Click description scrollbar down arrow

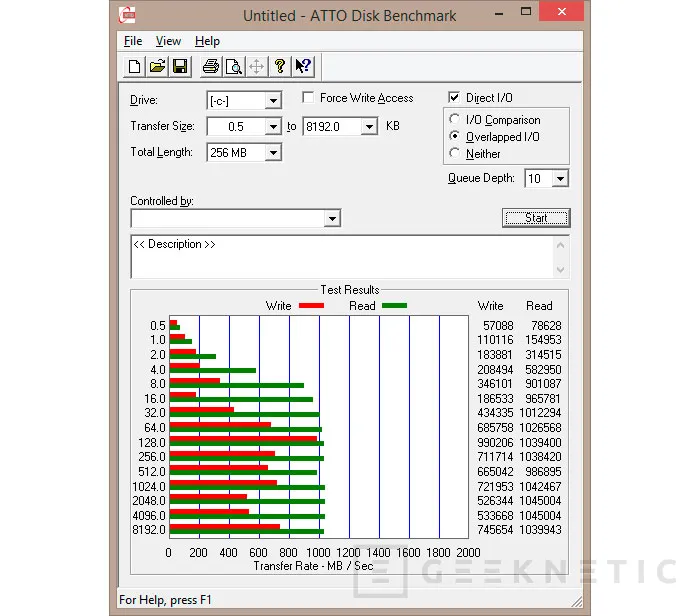(x=561, y=269)
